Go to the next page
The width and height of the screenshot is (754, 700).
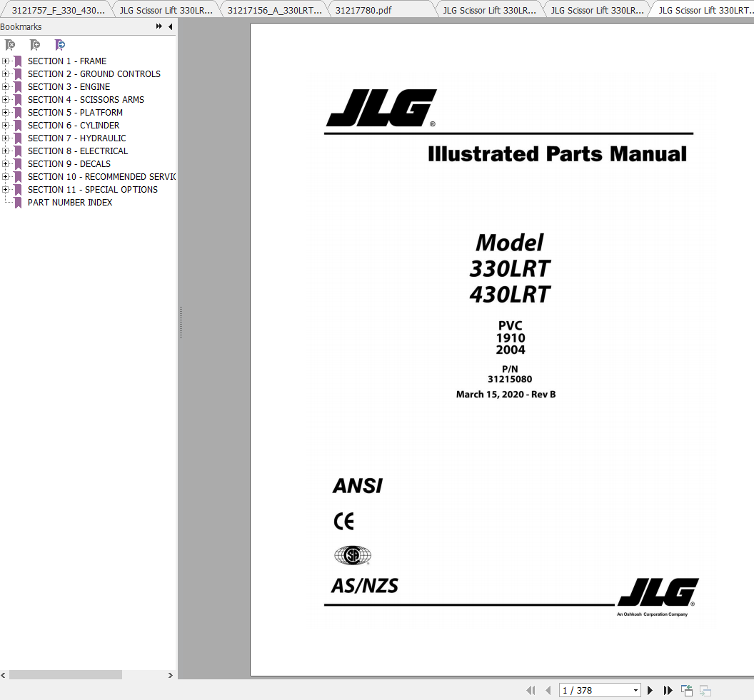pyautogui.click(x=650, y=690)
